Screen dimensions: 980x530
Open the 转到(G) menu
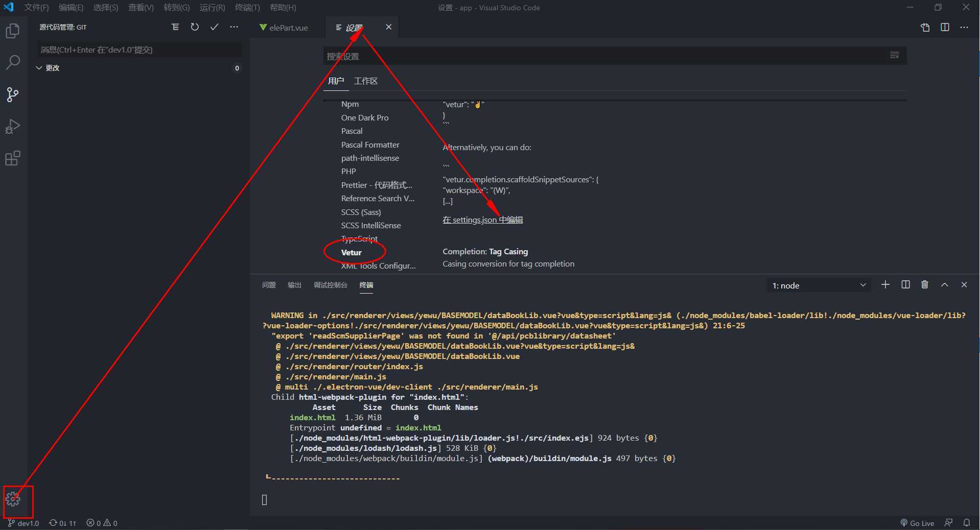pyautogui.click(x=177, y=8)
